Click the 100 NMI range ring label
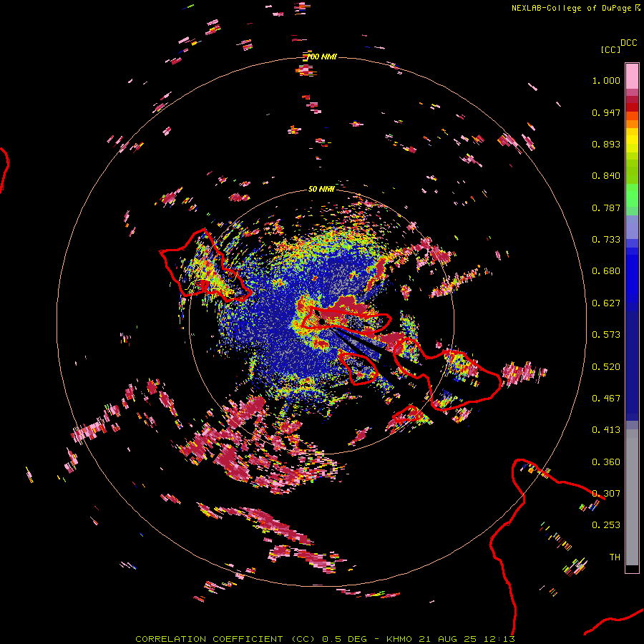 [x=322, y=57]
